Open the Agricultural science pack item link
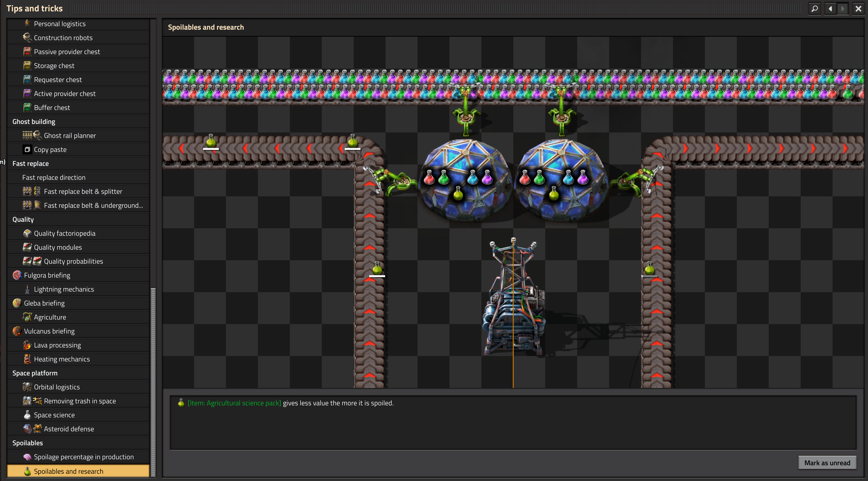 (x=234, y=403)
